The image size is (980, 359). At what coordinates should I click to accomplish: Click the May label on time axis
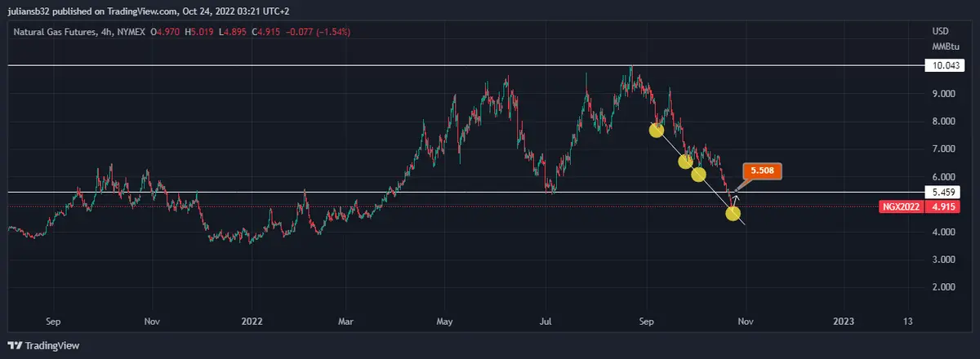(443, 321)
